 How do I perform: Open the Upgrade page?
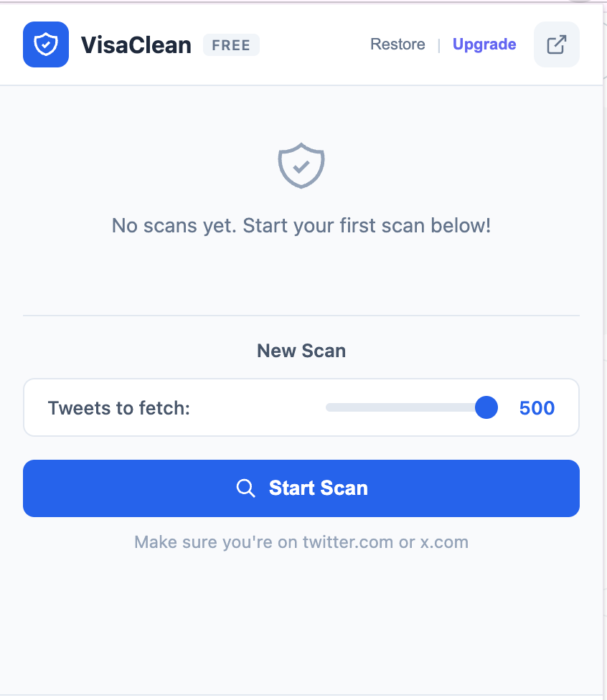click(484, 44)
